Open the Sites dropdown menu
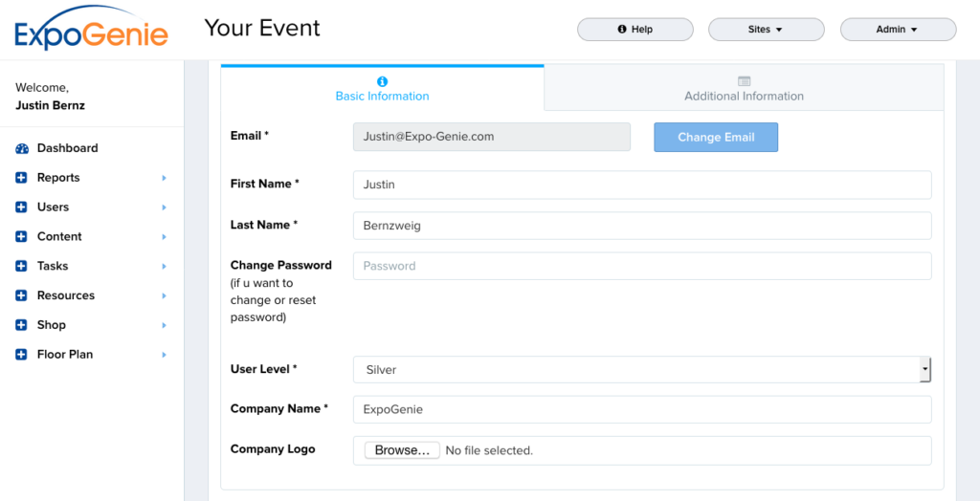The image size is (980, 501). coord(766,30)
